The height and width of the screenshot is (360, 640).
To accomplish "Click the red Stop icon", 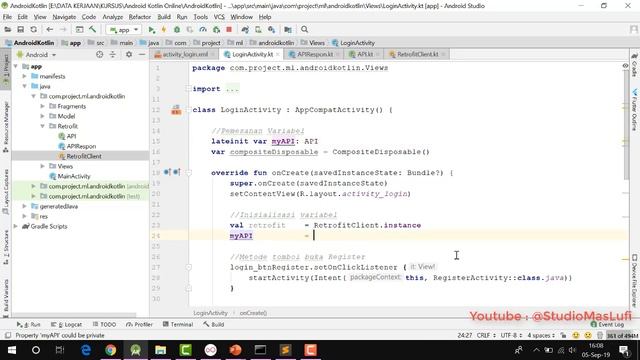I will 229,29.
